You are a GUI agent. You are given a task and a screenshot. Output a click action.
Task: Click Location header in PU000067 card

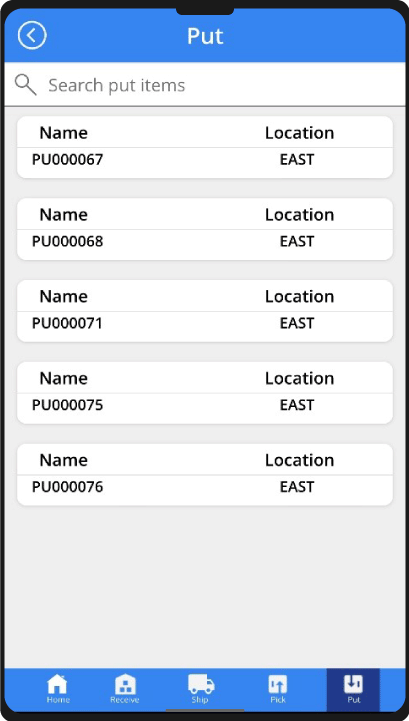pyautogui.click(x=300, y=133)
